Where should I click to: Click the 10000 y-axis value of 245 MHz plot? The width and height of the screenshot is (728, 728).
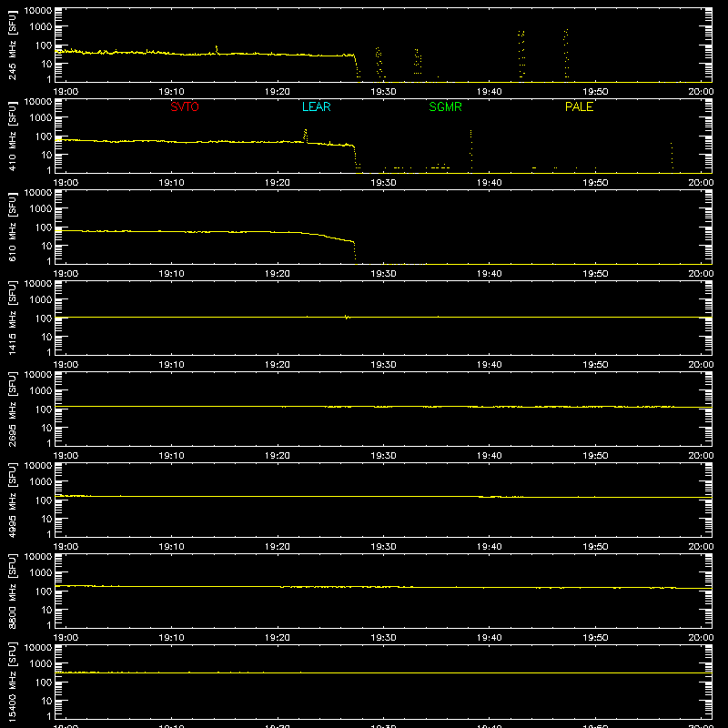pyautogui.click(x=38, y=11)
